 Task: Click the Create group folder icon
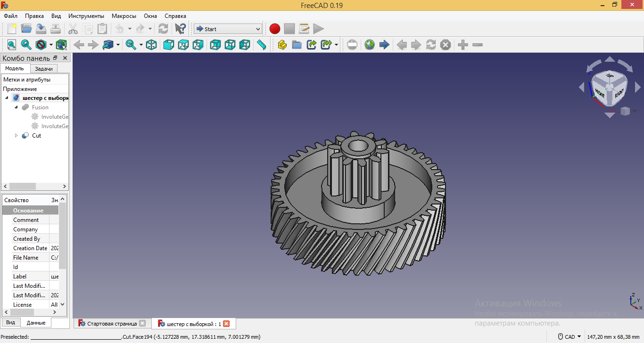297,45
